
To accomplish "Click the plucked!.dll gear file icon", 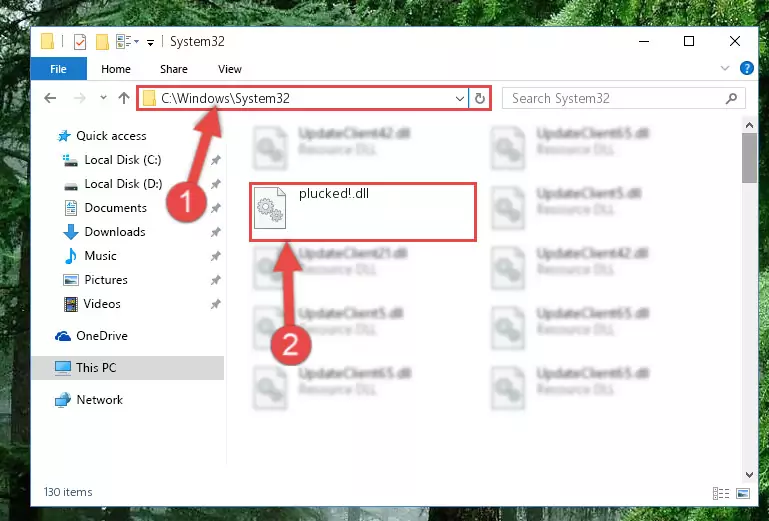I will (x=270, y=208).
